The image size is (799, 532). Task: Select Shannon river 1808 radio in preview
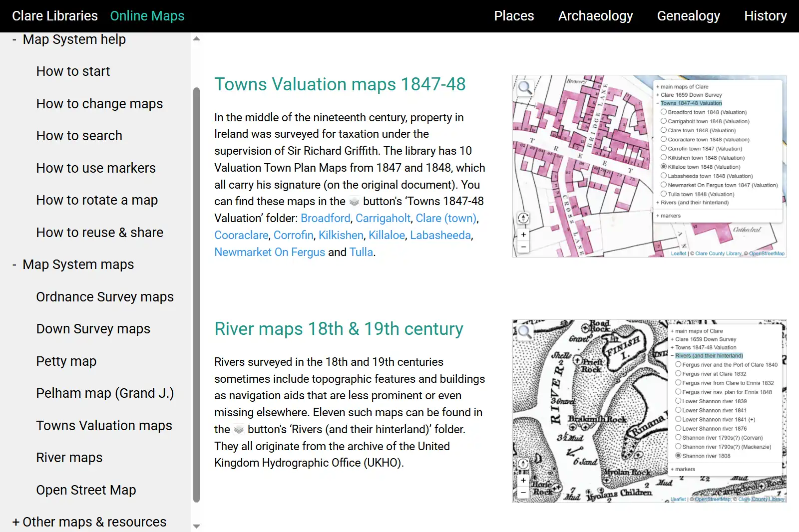pos(678,456)
